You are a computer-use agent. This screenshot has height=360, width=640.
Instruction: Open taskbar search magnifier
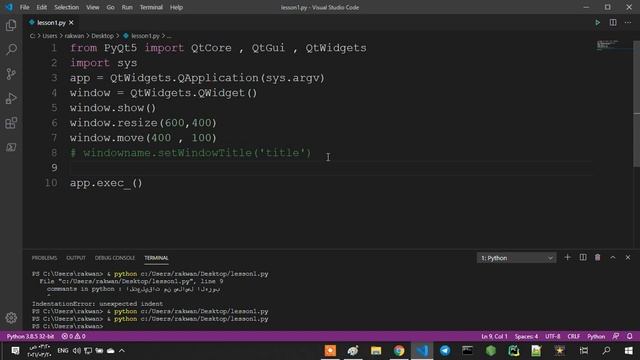click(606, 350)
